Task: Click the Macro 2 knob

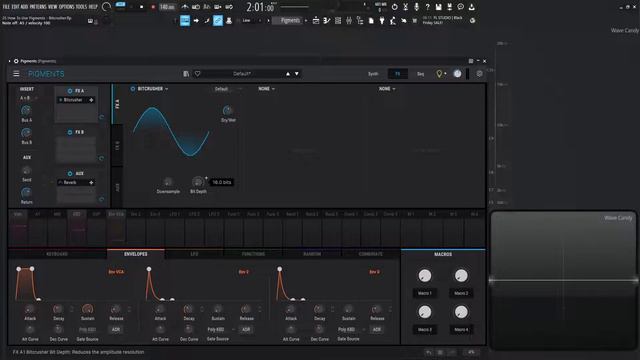Action: tap(461, 276)
